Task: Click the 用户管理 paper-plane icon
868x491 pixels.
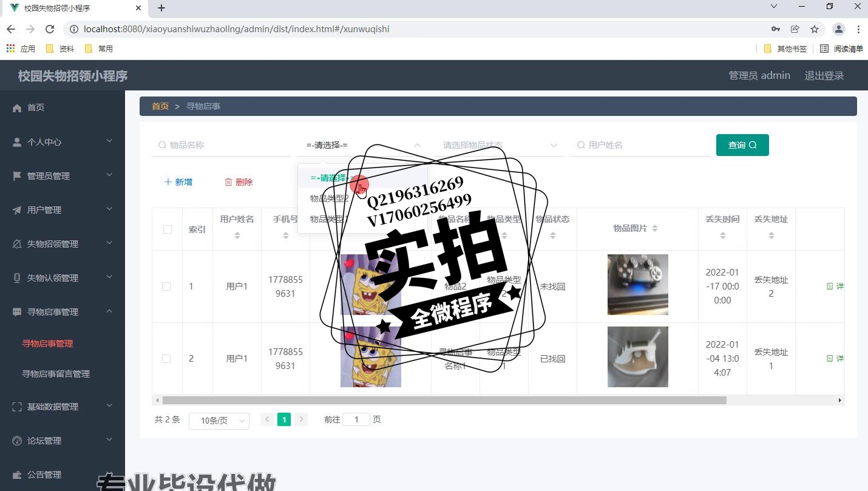Action: click(x=17, y=210)
